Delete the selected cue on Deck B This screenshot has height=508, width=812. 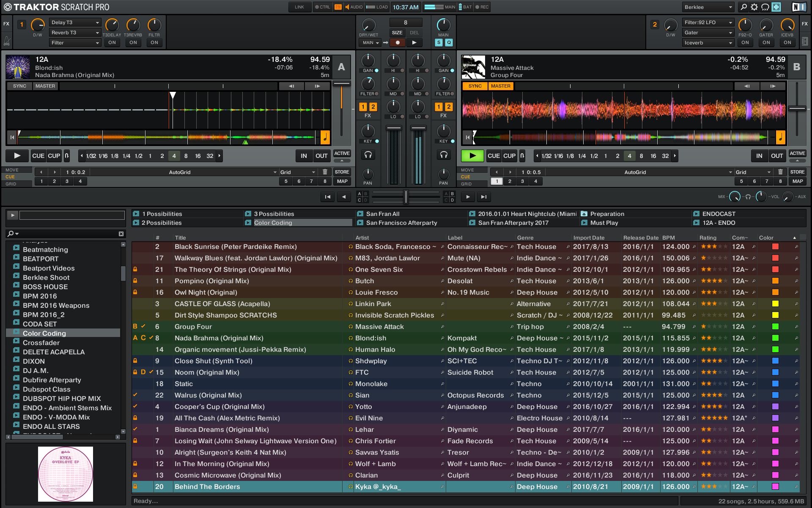780,172
